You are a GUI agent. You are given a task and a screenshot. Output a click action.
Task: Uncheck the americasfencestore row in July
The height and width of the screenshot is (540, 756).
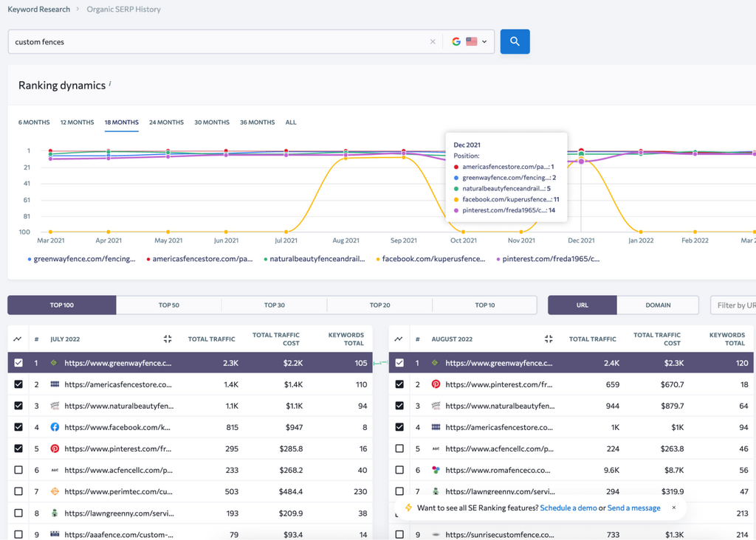point(18,384)
